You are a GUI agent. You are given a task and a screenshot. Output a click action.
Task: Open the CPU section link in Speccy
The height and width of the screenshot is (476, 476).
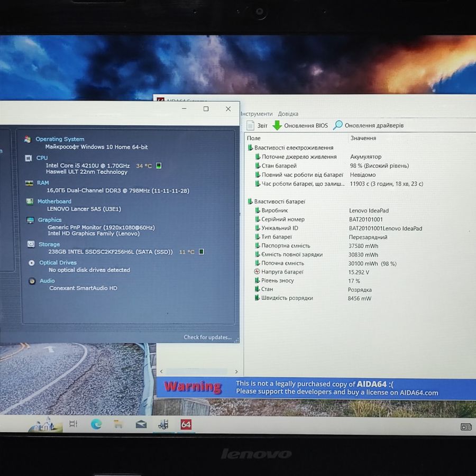[x=42, y=158]
